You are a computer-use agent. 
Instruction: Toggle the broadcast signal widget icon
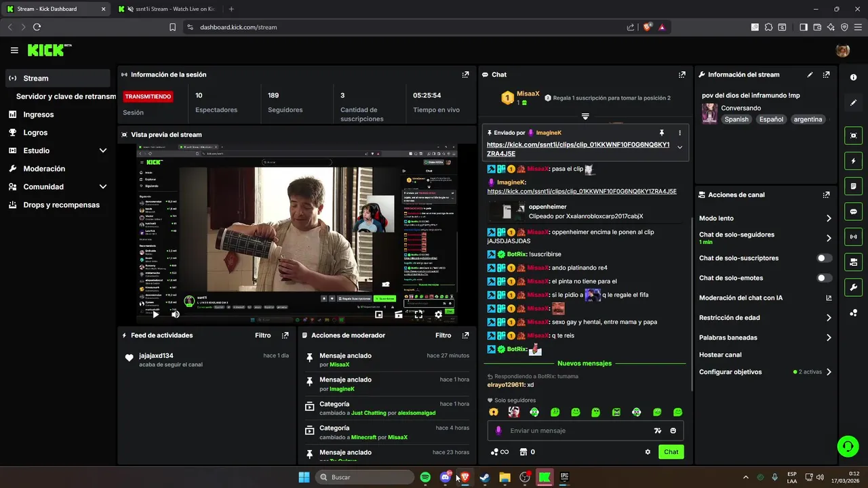point(854,237)
